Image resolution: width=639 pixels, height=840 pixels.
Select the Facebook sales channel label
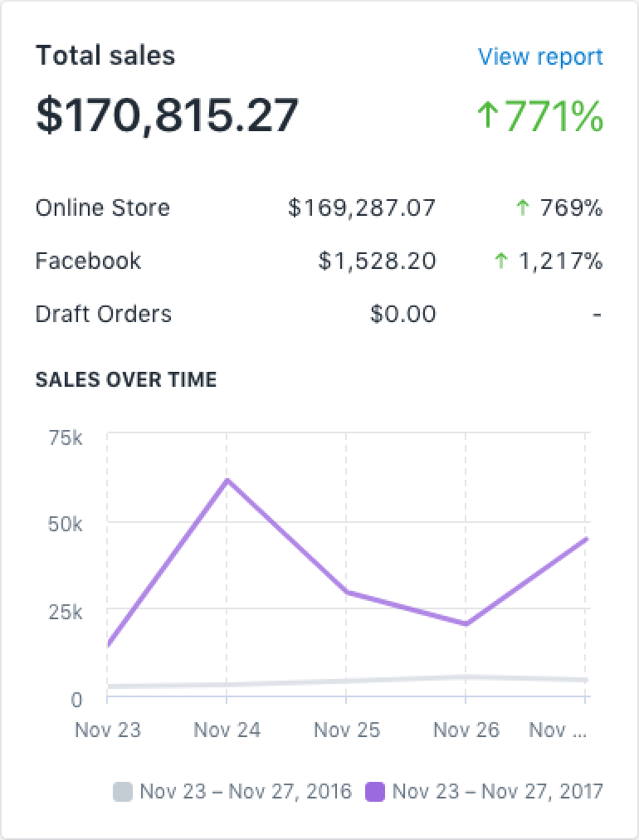pyautogui.click(x=88, y=261)
